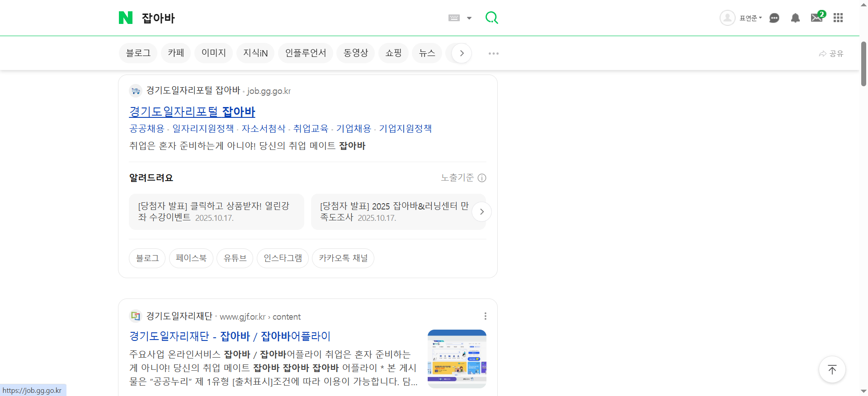Open the 기업지원정책 sublink
This screenshot has height=396, width=868.
405,129
